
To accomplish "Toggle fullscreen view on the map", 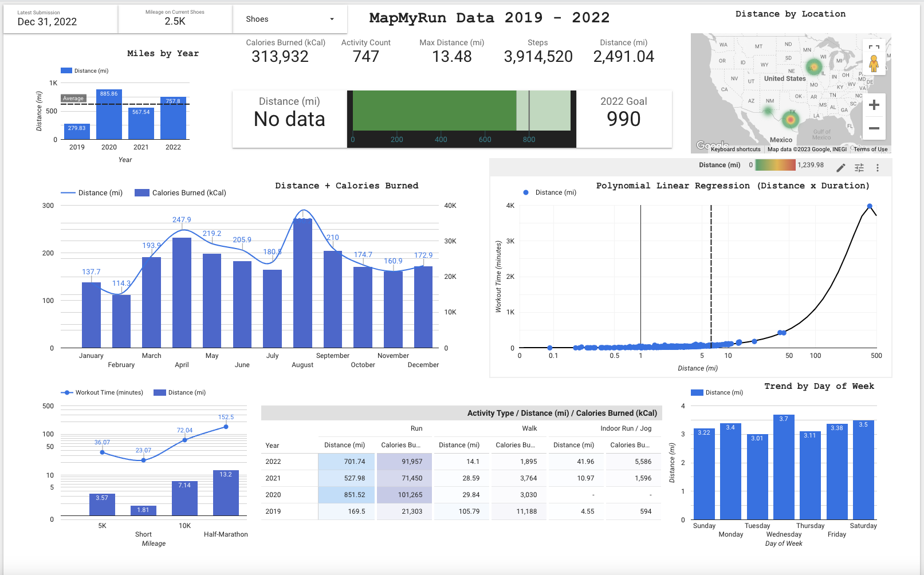I will pos(874,48).
